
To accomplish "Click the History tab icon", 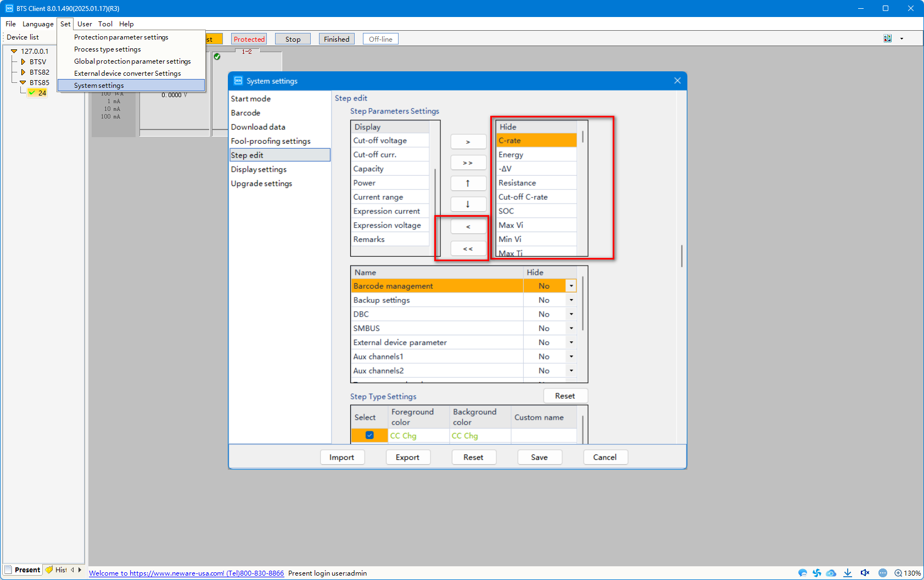I will point(49,570).
